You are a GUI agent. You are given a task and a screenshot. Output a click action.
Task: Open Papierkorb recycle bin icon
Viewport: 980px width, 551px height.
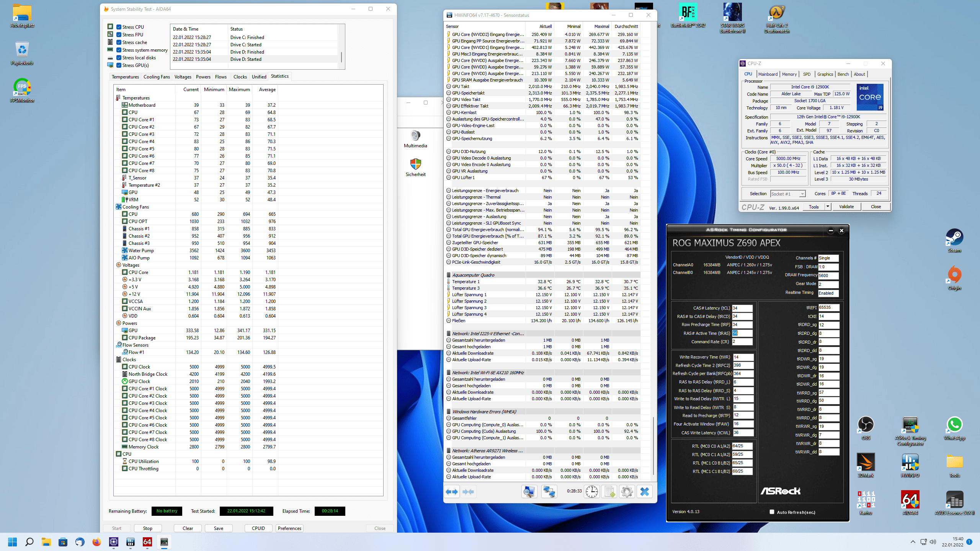[22, 54]
